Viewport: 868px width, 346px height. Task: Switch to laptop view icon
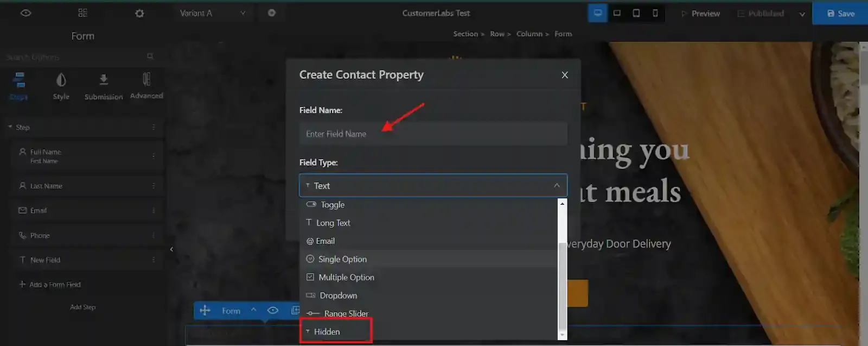(617, 13)
